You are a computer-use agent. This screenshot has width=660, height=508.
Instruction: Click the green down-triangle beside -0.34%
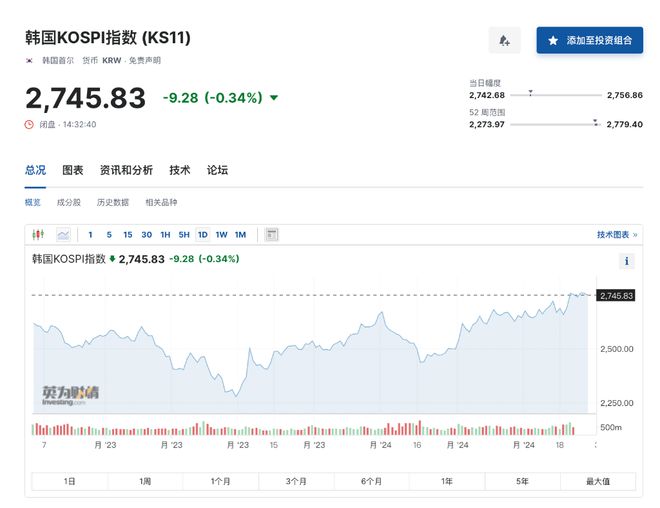click(274, 98)
